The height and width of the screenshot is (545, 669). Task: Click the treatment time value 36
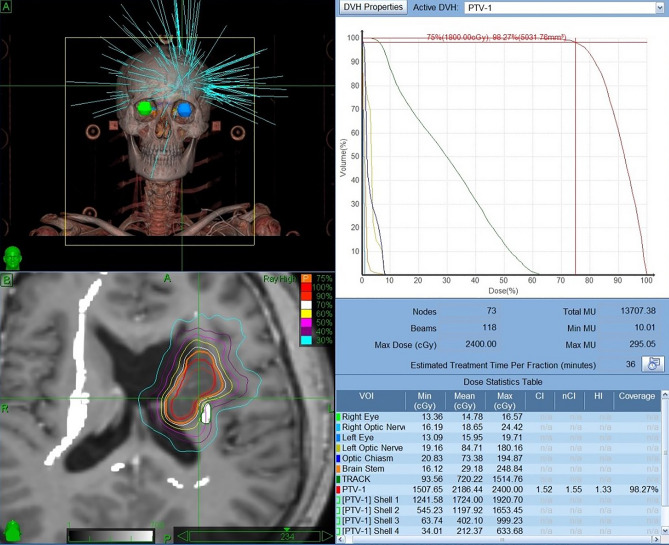(x=631, y=364)
